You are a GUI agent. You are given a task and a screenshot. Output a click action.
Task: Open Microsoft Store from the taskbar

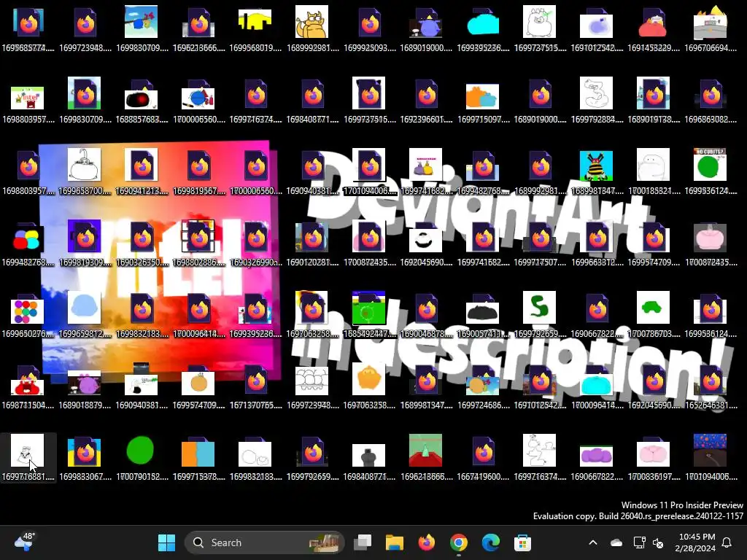click(x=522, y=542)
